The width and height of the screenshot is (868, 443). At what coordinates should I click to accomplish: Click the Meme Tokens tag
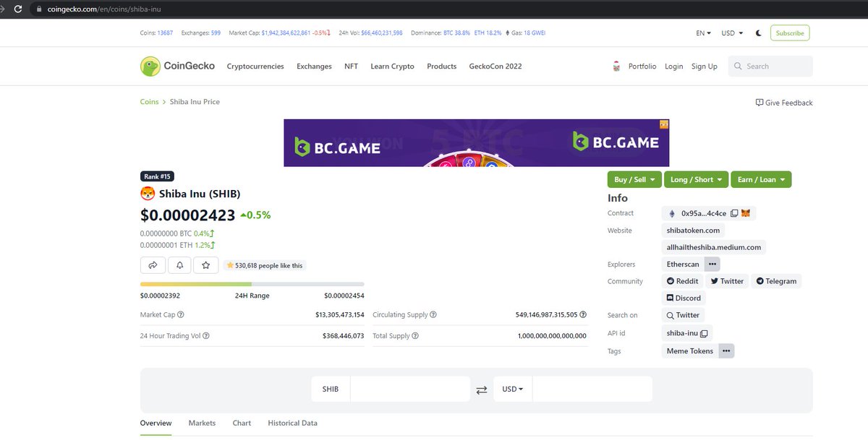[x=690, y=351]
